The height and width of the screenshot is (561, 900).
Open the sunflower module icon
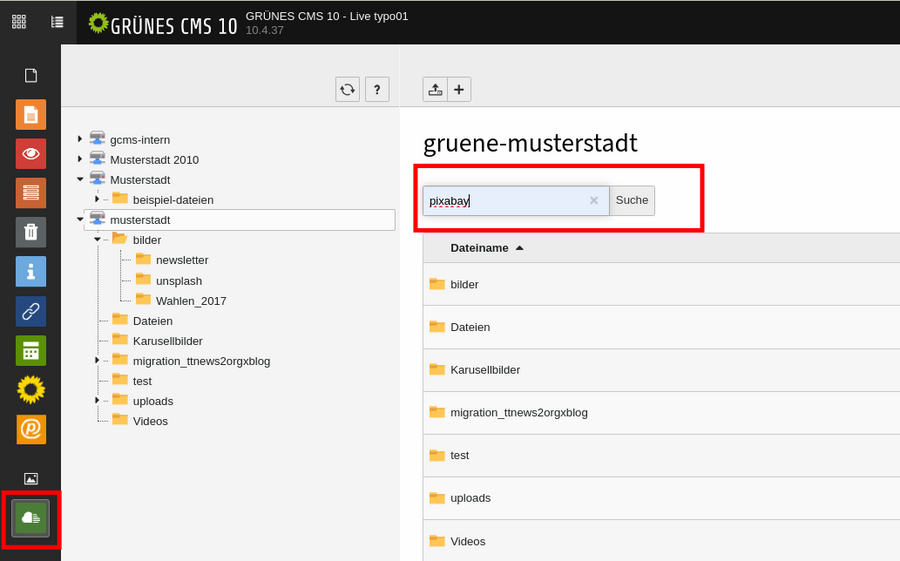click(x=31, y=390)
